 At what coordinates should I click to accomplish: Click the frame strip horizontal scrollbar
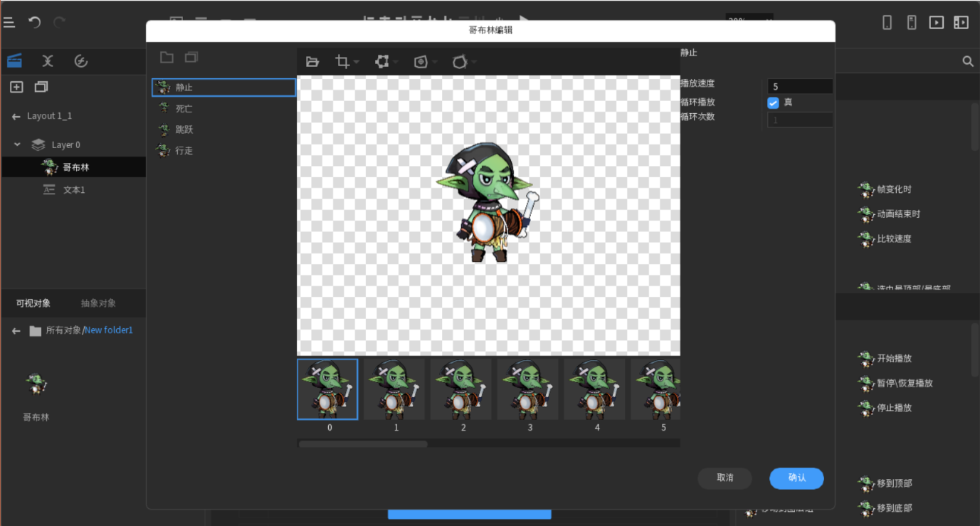[x=363, y=444]
